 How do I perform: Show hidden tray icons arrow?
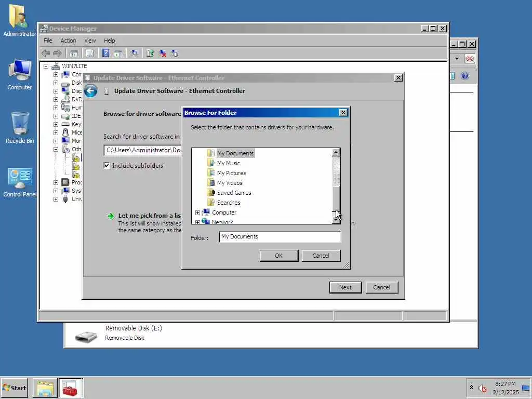click(x=471, y=387)
